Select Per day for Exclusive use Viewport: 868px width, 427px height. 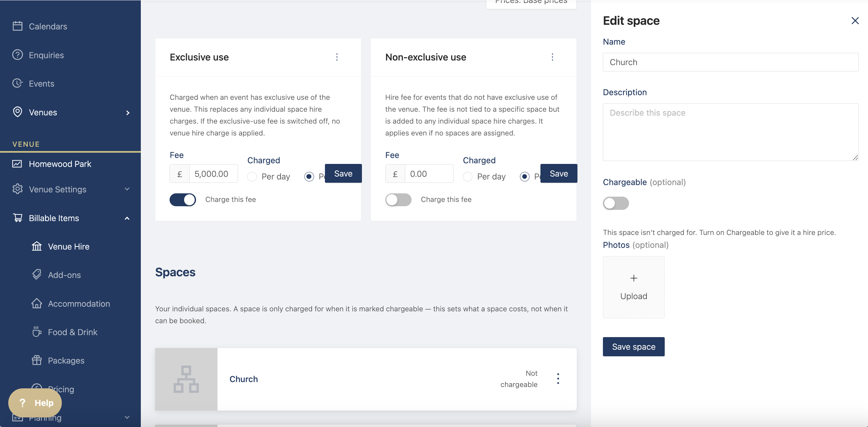tap(252, 176)
